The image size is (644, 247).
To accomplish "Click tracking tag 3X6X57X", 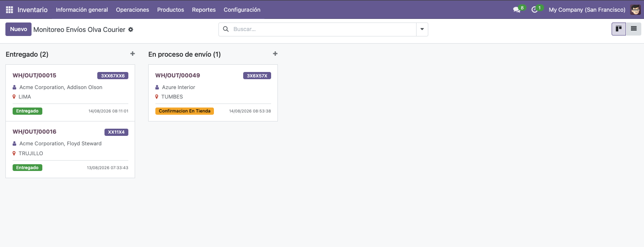I will [x=257, y=76].
